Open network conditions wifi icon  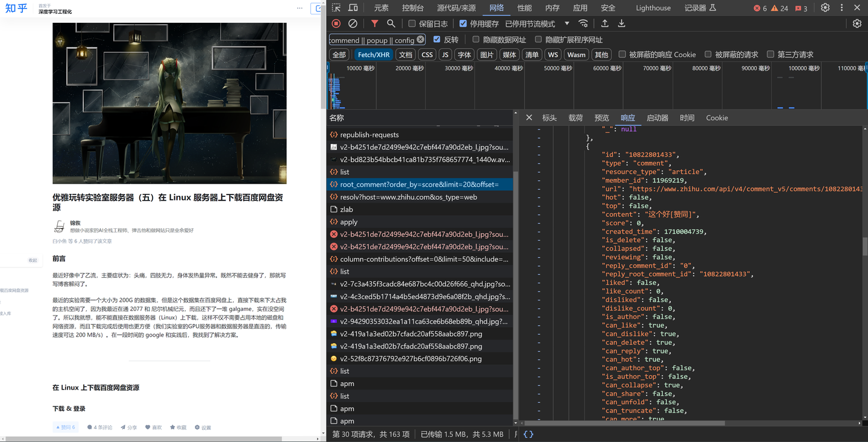click(x=583, y=23)
